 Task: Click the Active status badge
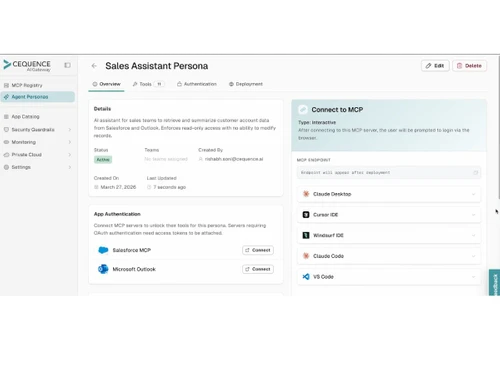coord(103,160)
